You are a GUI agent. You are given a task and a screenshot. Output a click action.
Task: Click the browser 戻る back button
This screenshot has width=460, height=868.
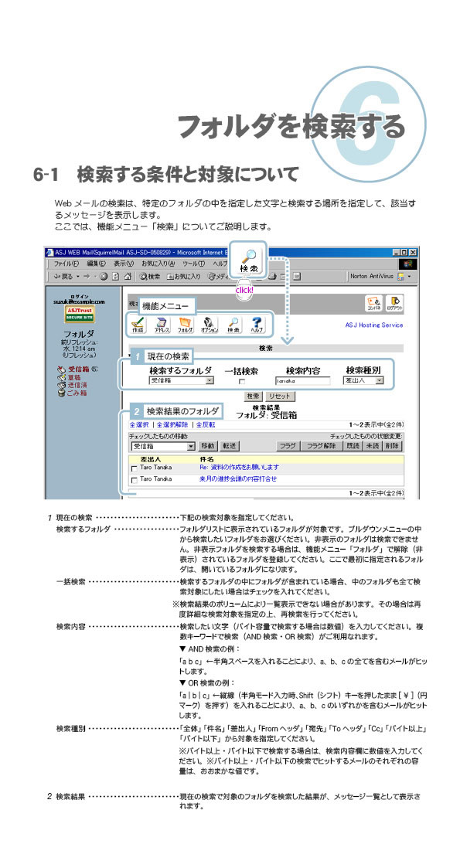click(x=63, y=276)
